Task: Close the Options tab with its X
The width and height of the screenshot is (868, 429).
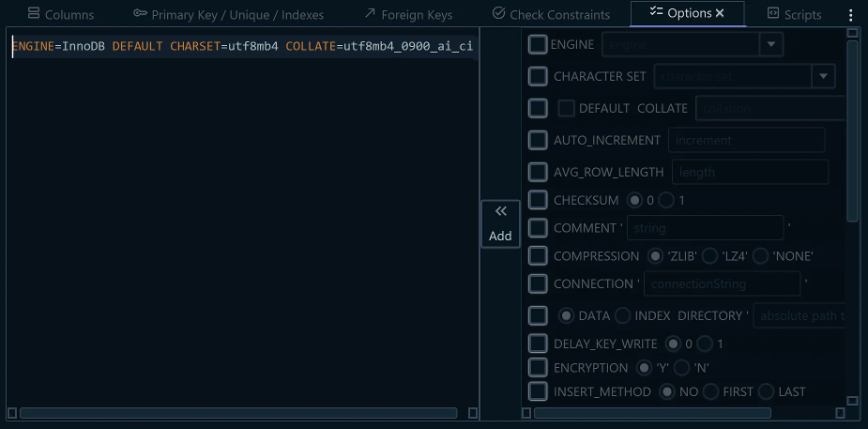Action: [720, 13]
